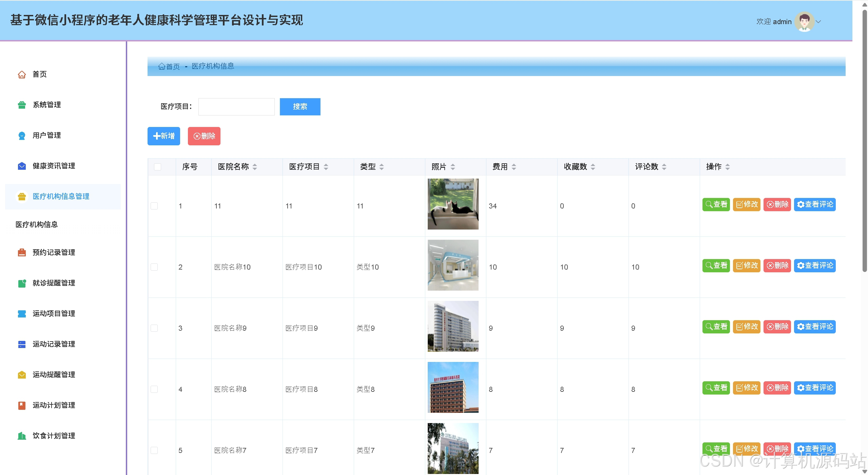Click the 医疗机构信息管理 yellow icon
This screenshot has width=868, height=475.
click(x=22, y=197)
